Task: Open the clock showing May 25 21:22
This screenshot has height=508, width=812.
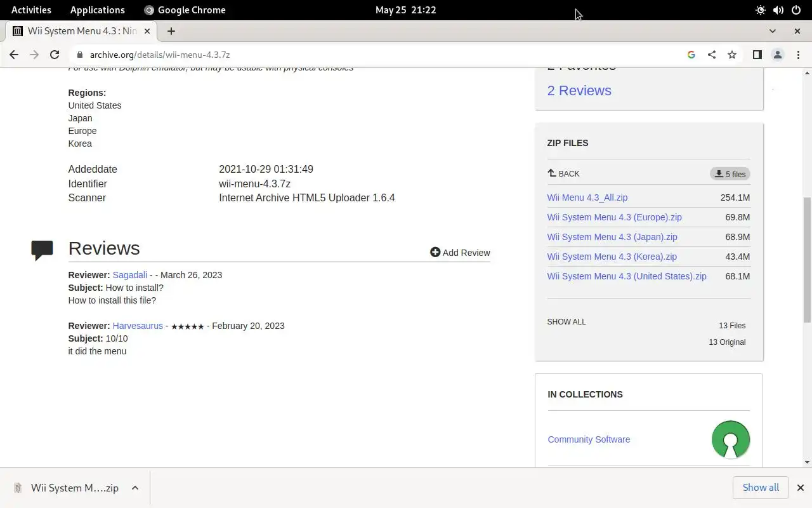Action: click(x=406, y=10)
